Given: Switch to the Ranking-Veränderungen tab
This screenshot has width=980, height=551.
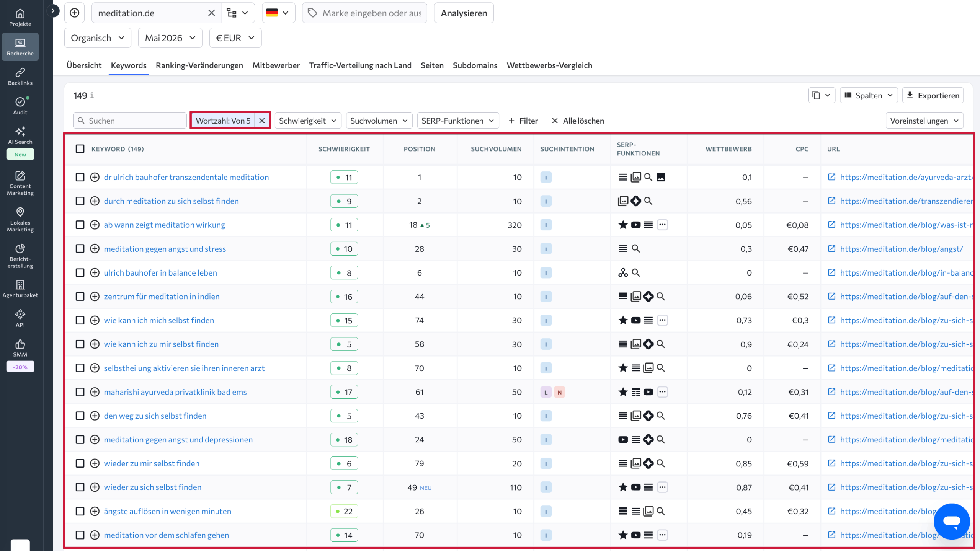Looking at the screenshot, I should (199, 65).
